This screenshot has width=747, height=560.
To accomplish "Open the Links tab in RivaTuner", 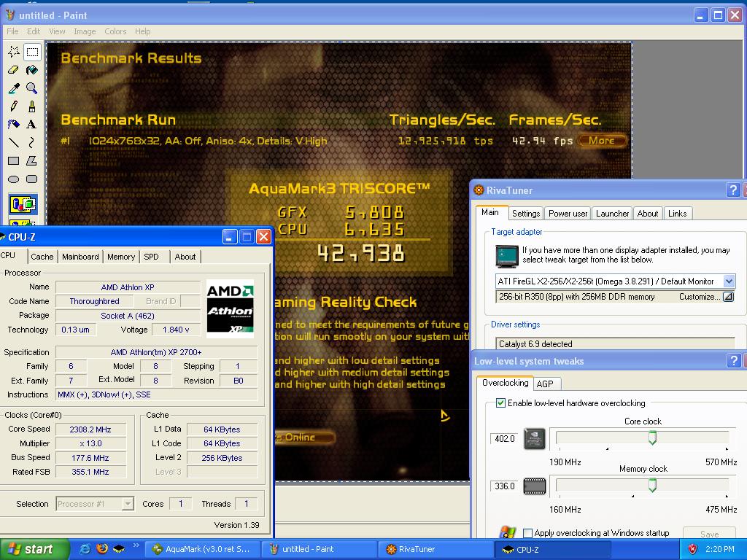I will click(677, 214).
